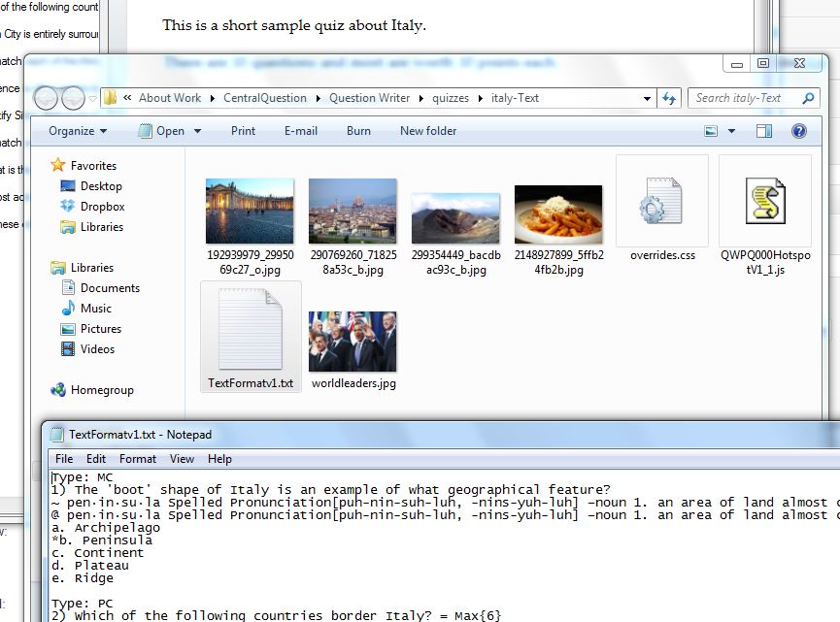The image size is (840, 622).
Task: Click the Back navigation arrow in Explorer
Action: [x=46, y=99]
